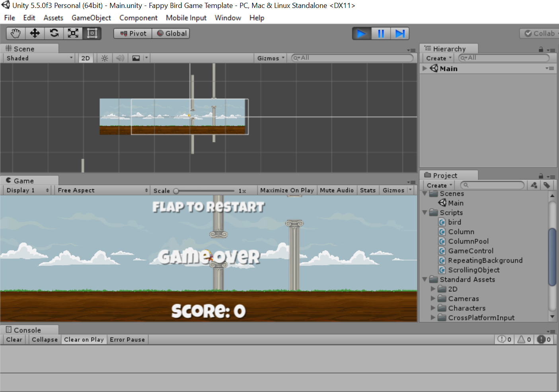559x392 pixels.
Task: Advance one frame with Step button
Action: tap(400, 34)
